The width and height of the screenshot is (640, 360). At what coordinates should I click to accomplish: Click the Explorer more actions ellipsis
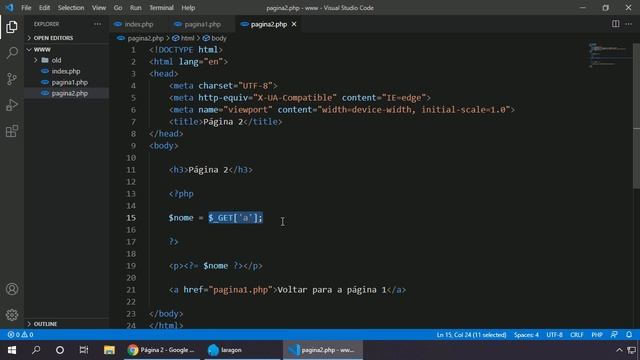pyautogui.click(x=97, y=24)
